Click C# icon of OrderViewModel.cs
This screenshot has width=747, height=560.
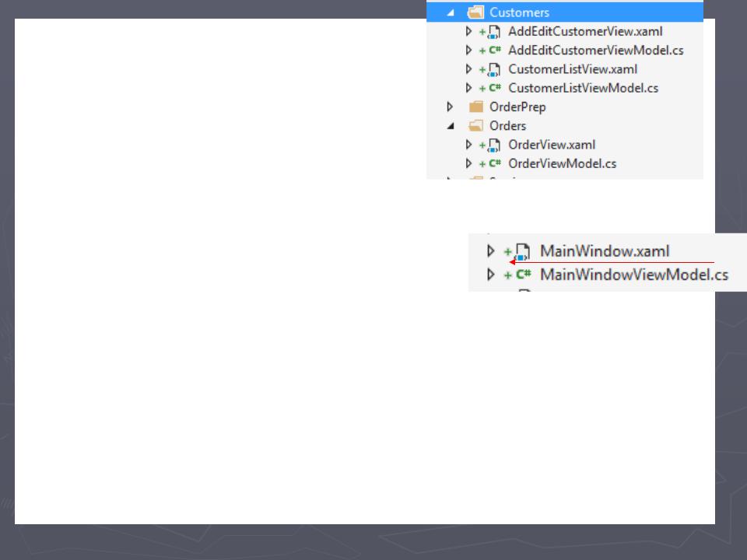click(x=495, y=163)
